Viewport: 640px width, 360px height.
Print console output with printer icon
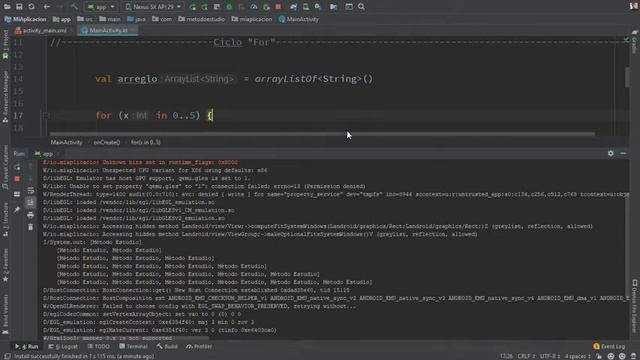[x=31, y=215]
